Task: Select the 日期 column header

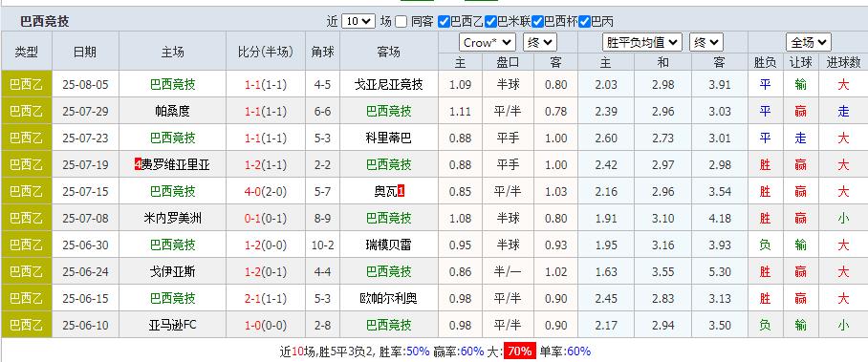Action: point(85,52)
